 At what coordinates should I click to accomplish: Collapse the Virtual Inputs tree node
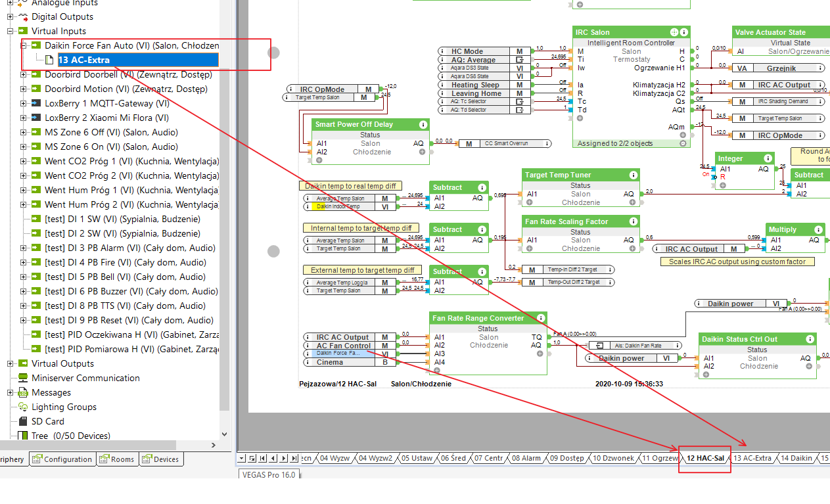(x=11, y=31)
